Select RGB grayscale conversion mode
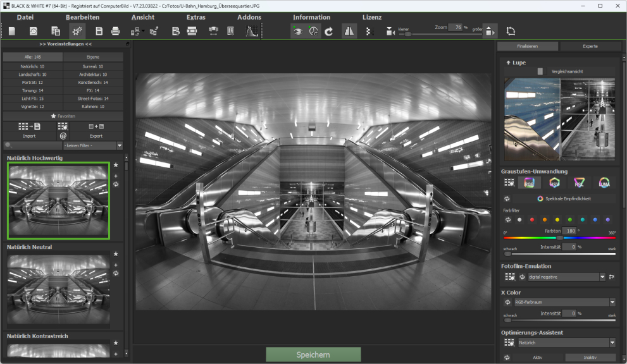This screenshot has width=627, height=364. 530,183
